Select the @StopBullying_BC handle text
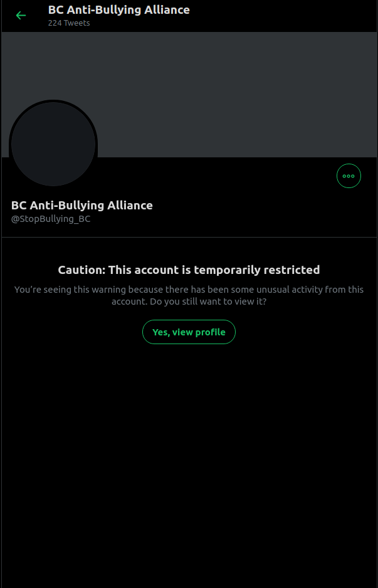This screenshot has height=588, width=378. pyautogui.click(x=51, y=219)
